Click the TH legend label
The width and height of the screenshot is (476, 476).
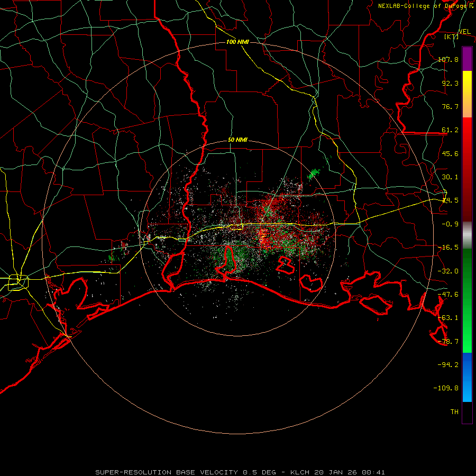(454, 412)
